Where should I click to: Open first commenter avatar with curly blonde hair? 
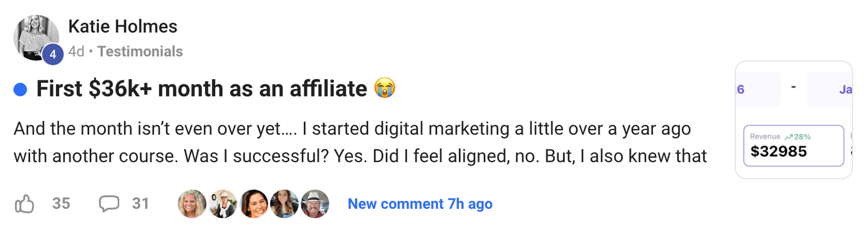(192, 204)
